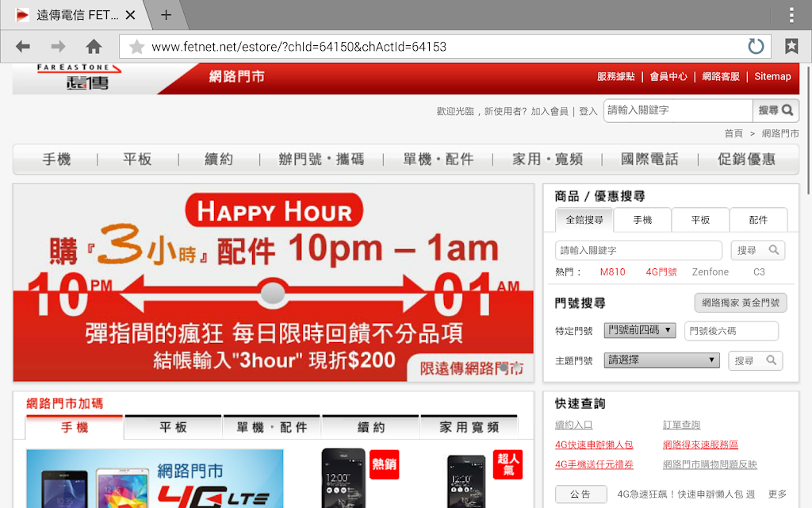Select the 配件 search tab
The width and height of the screenshot is (812, 508).
point(759,220)
